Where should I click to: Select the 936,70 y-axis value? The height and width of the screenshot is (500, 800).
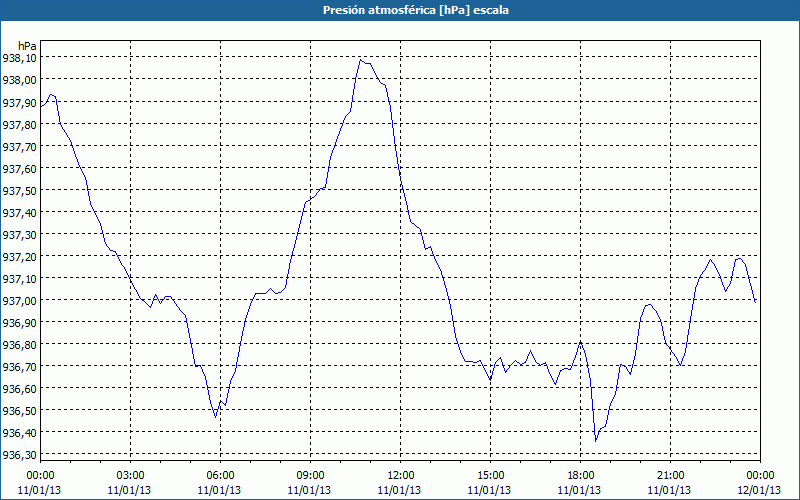coord(19,366)
